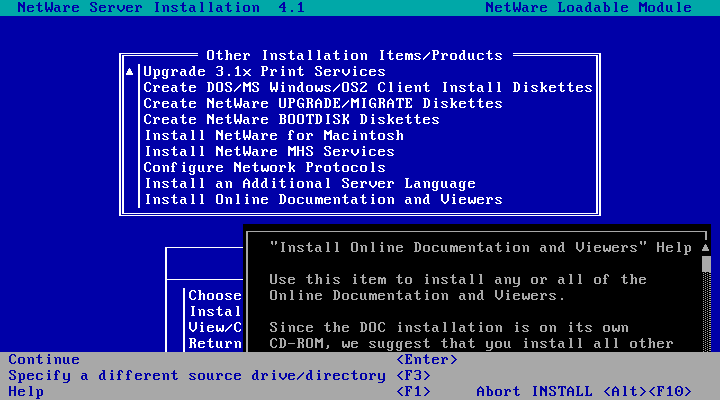Click the NetWare Loadable Module header text
The height and width of the screenshot is (400, 720).
coord(588,8)
